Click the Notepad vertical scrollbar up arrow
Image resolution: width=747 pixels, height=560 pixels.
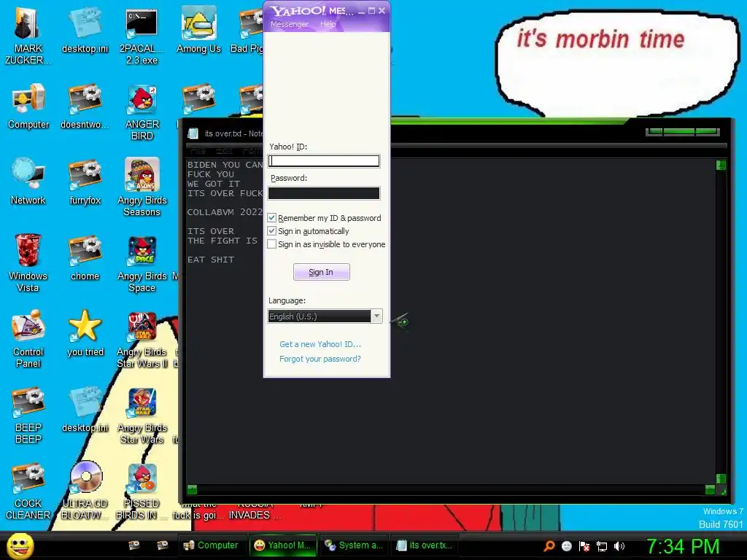click(x=721, y=166)
